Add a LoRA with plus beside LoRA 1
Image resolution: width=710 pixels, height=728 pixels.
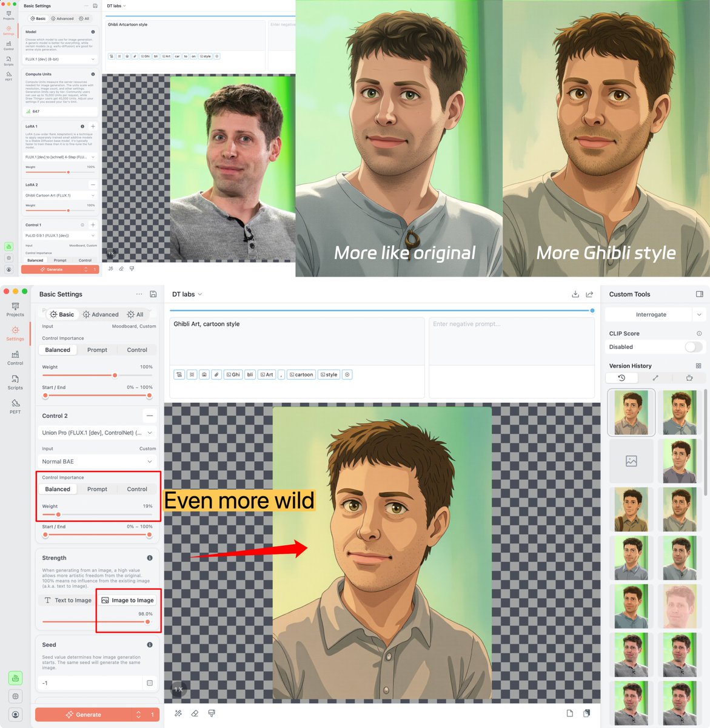pos(93,126)
